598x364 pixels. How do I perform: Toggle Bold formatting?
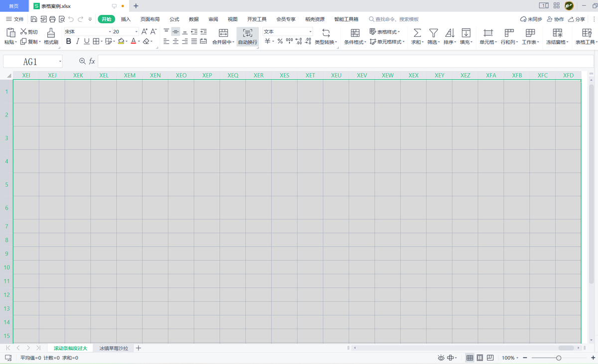69,42
